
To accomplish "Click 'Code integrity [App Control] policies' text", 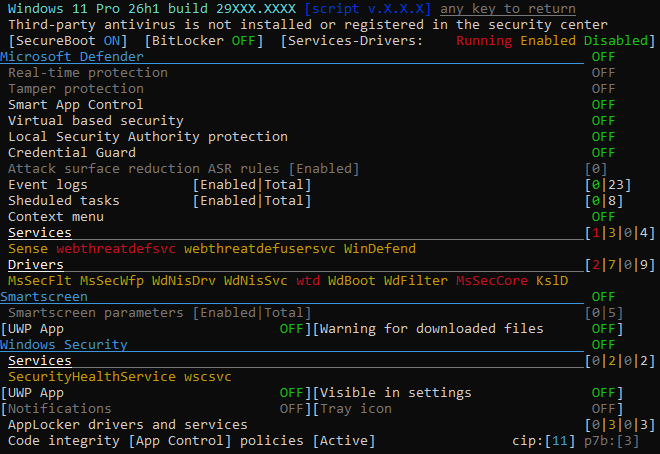I will (x=156, y=441).
